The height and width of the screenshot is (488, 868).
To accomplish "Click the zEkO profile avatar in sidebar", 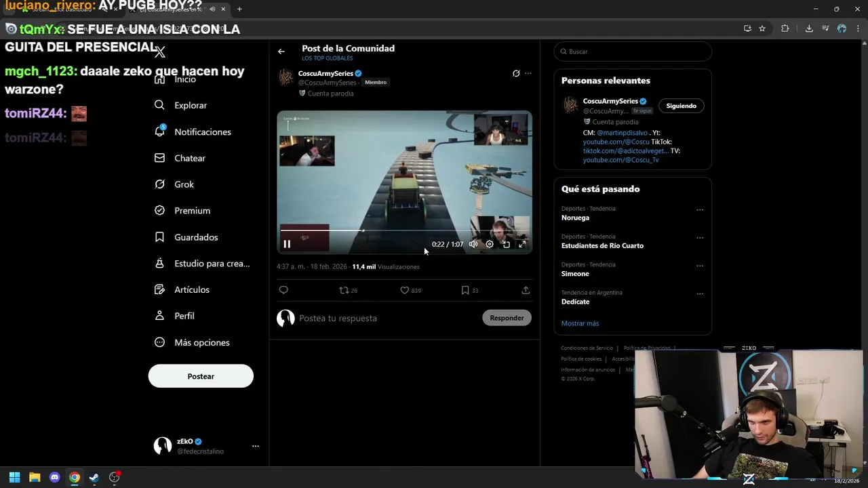I will point(163,445).
